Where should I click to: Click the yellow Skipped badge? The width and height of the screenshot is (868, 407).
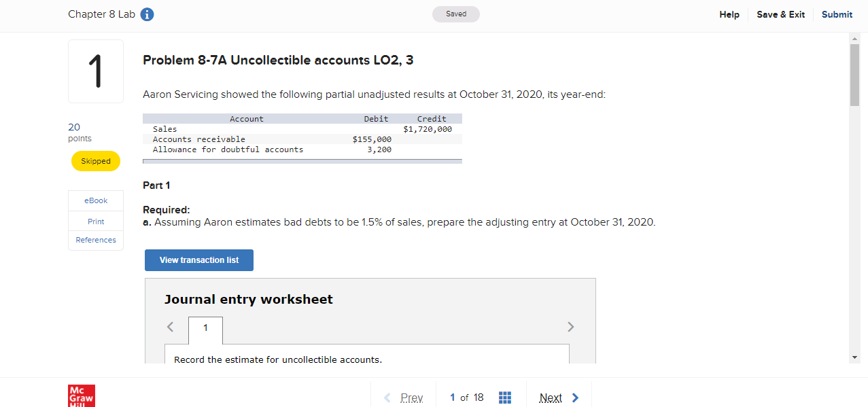point(95,161)
